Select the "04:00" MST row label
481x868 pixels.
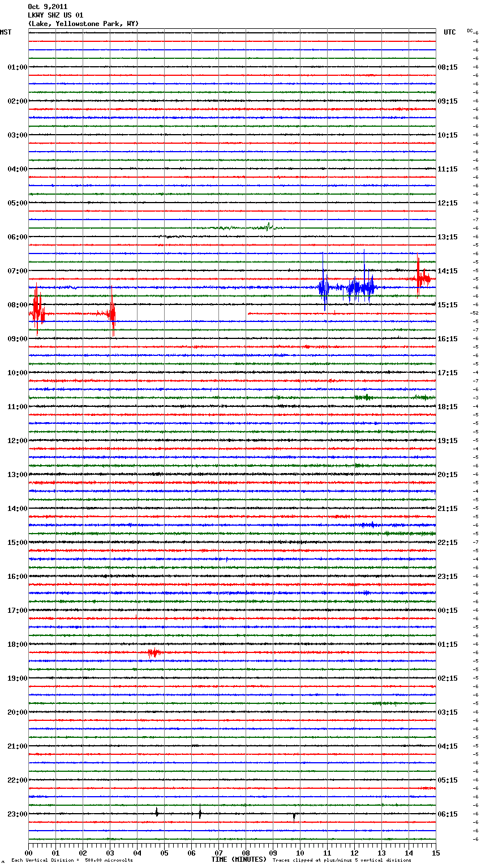pos(18,169)
